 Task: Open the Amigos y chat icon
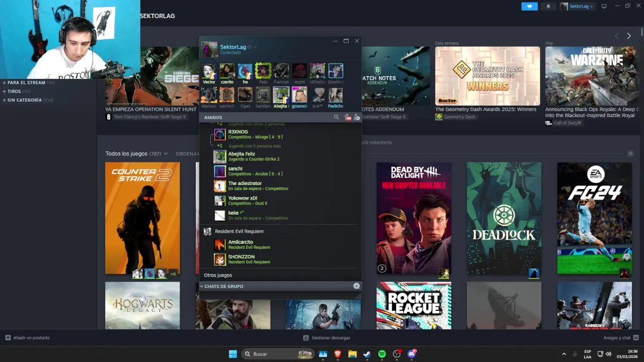coord(636,338)
